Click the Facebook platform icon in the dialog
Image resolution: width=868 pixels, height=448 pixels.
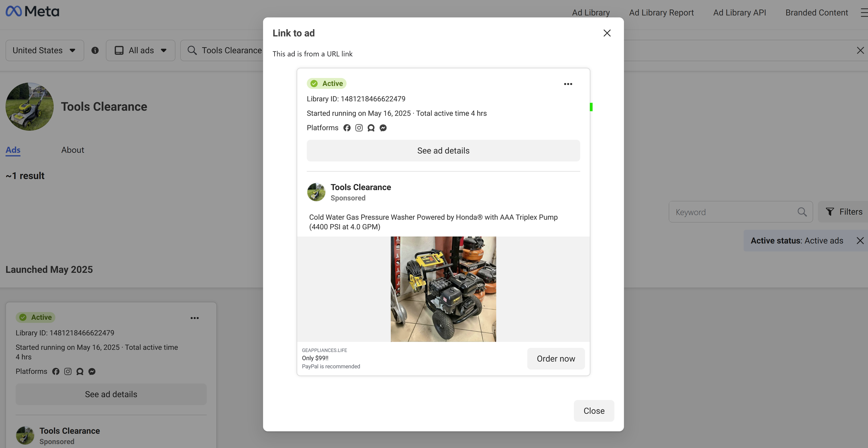coord(347,128)
